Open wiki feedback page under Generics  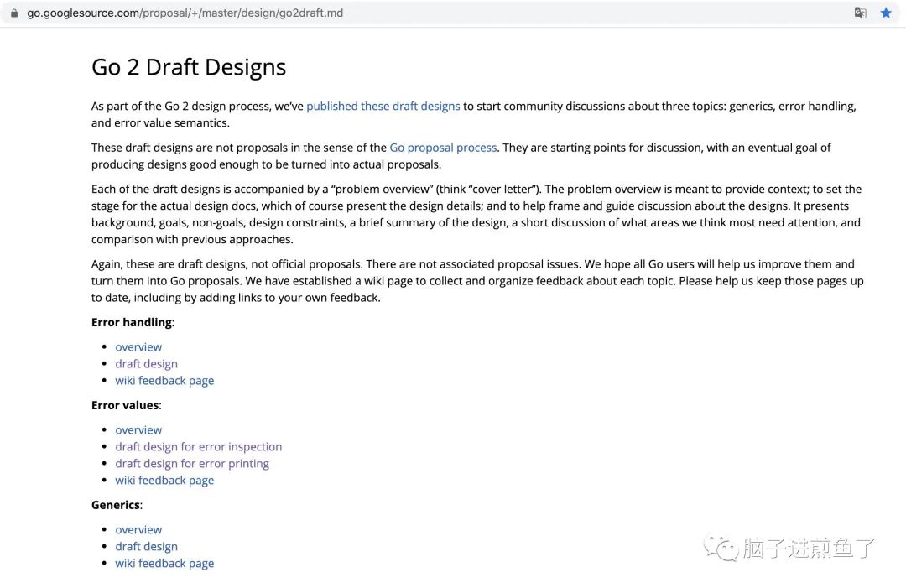[x=164, y=563]
